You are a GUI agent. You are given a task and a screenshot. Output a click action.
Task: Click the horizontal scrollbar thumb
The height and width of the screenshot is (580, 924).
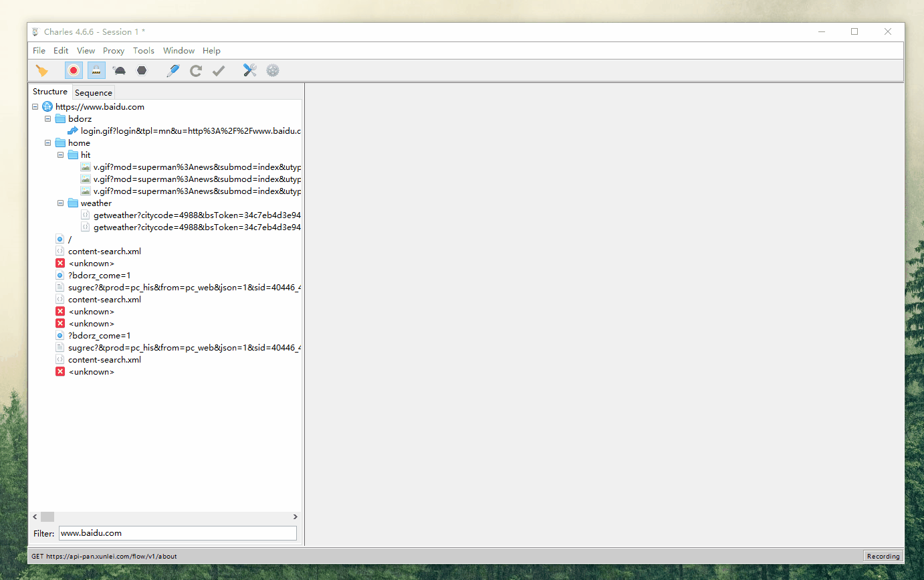47,517
